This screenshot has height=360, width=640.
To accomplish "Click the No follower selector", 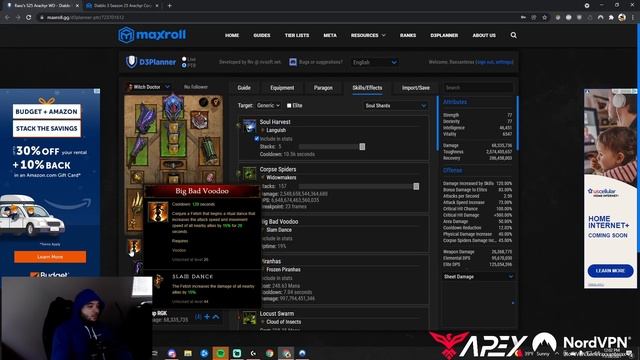I will tap(196, 87).
